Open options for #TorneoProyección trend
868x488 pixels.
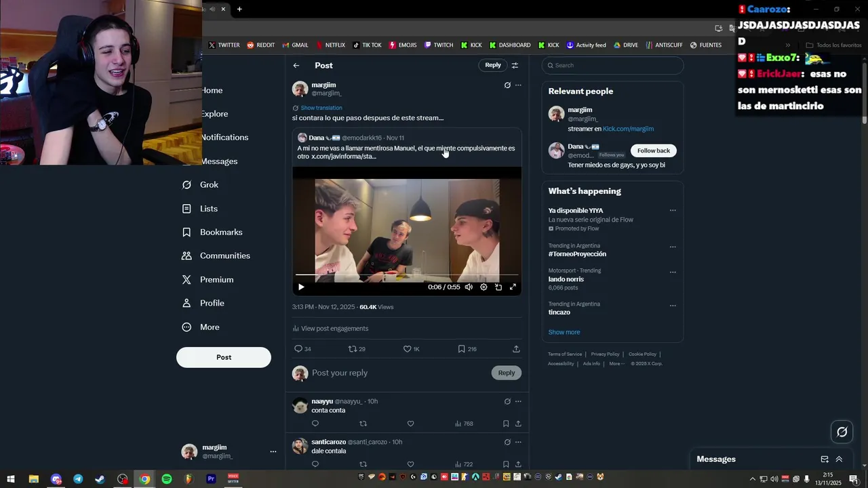click(673, 247)
